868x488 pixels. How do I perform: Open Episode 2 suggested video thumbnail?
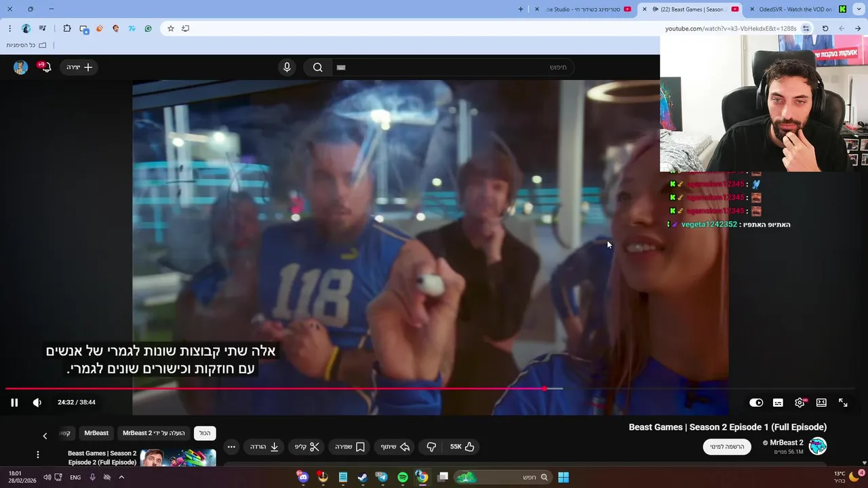pyautogui.click(x=178, y=457)
